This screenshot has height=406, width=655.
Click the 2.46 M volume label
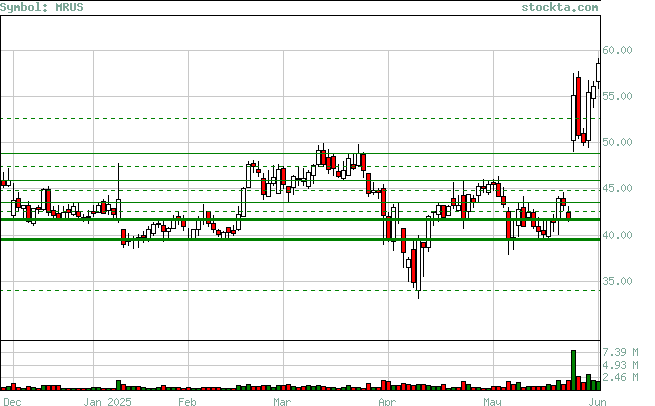click(620, 377)
